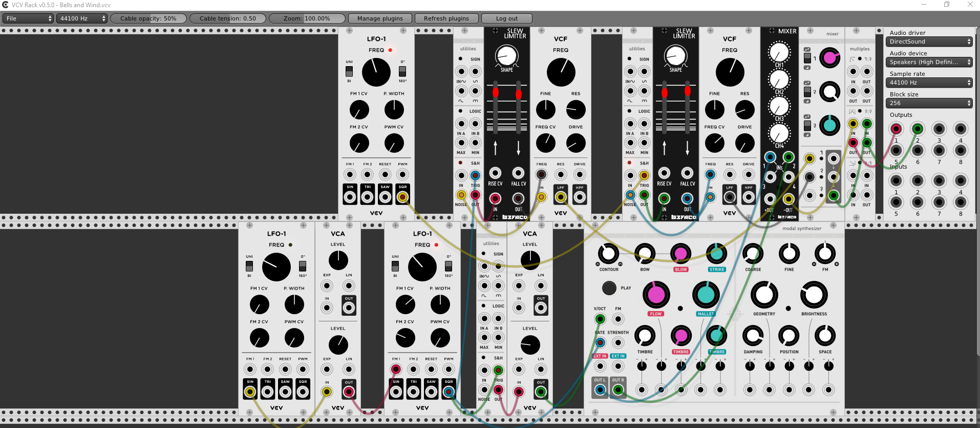Open the File menu

28,18
